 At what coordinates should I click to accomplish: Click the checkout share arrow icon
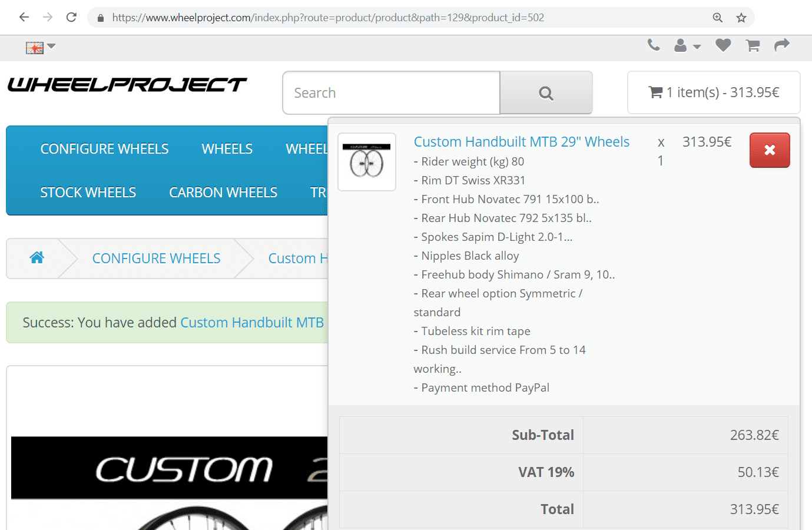point(782,45)
